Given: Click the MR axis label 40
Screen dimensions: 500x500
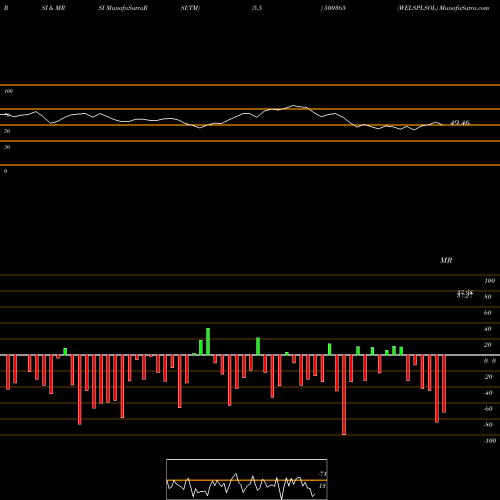Looking at the screenshot, I should [488, 329].
